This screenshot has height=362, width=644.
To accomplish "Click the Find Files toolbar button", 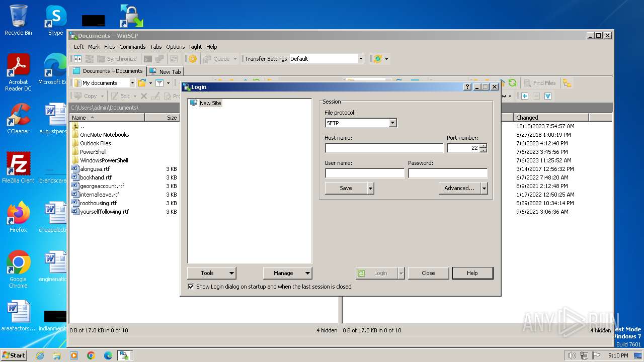I will [540, 83].
